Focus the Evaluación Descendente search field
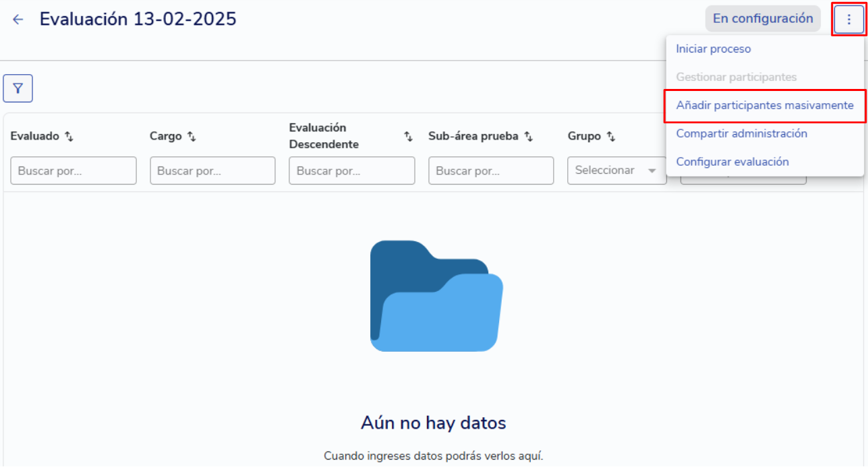The image size is (868, 467). coord(351,170)
